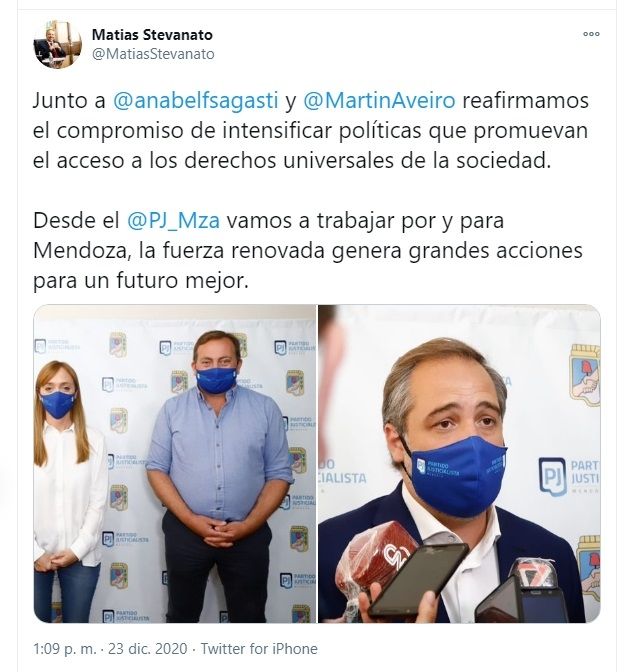Click the woman in white shirt in photo
631x672 pixels.
pyautogui.click(x=69, y=491)
